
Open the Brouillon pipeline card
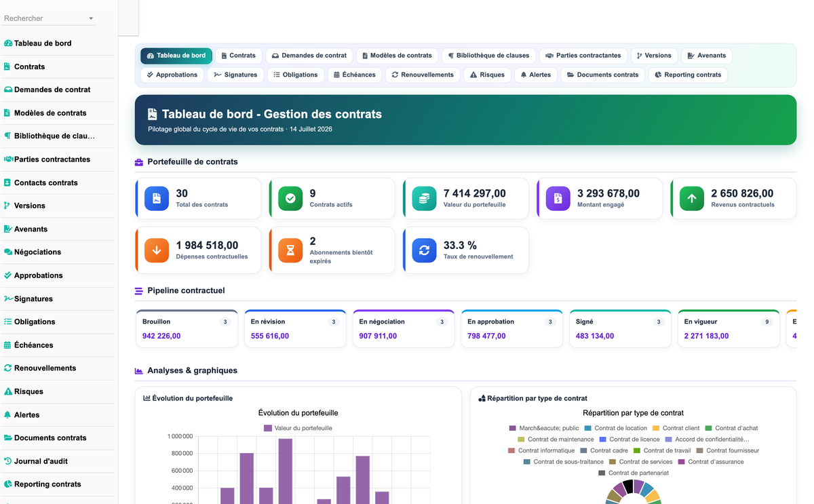pos(187,329)
